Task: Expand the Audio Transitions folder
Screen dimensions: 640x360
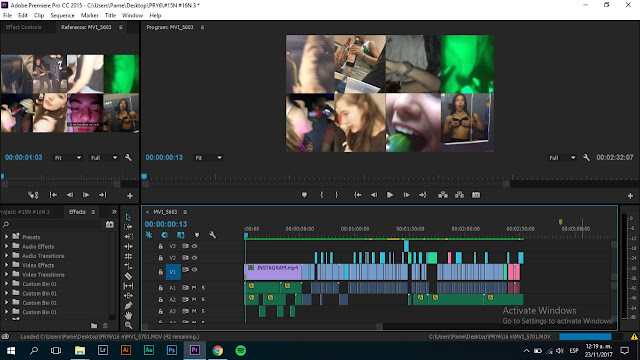Action: [6, 256]
